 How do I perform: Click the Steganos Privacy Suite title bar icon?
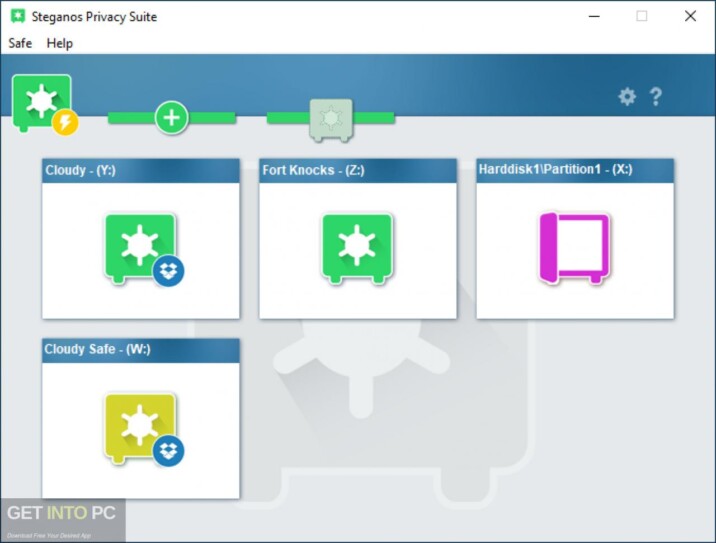(18, 16)
